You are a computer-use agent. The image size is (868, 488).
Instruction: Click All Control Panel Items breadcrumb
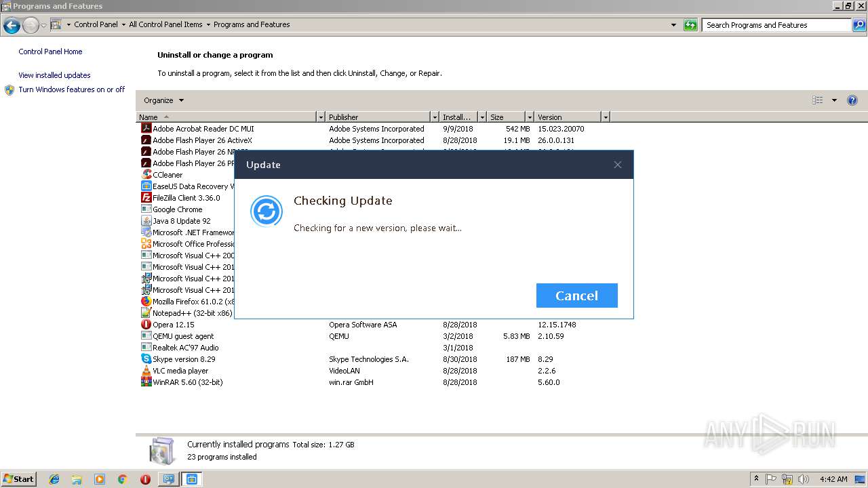click(x=165, y=24)
